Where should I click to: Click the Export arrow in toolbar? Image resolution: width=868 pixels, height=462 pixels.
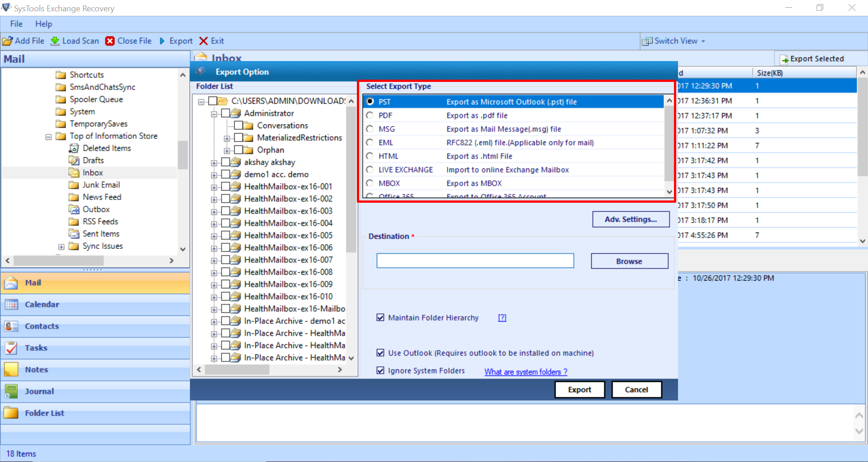162,41
